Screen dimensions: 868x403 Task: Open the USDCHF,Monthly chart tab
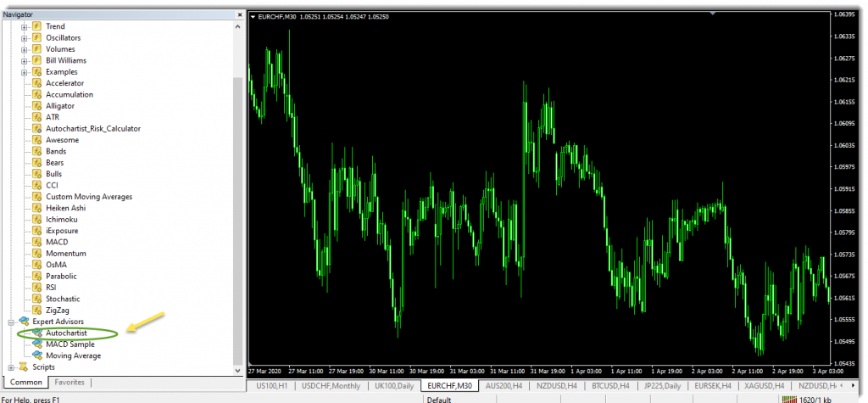coord(330,386)
